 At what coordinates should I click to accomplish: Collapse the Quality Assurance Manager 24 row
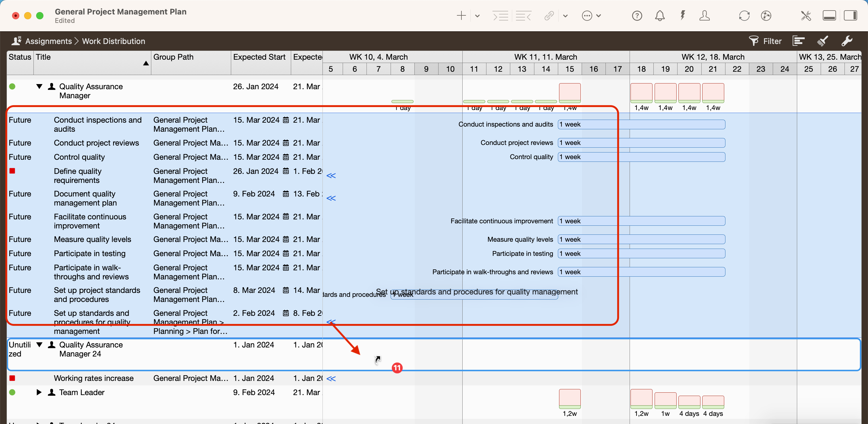pos(39,345)
